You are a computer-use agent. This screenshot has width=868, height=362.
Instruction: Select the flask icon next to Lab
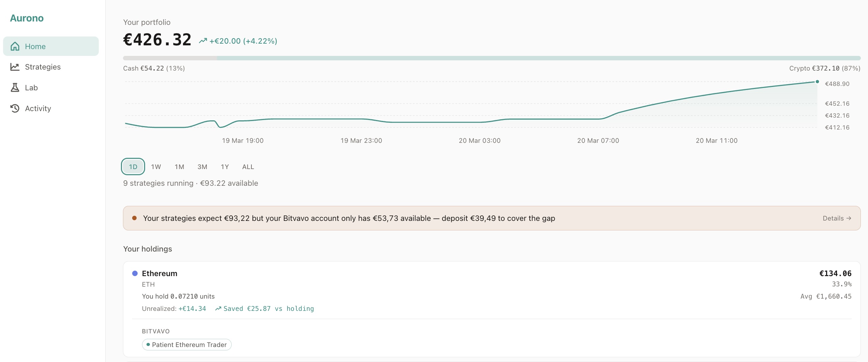[15, 88]
